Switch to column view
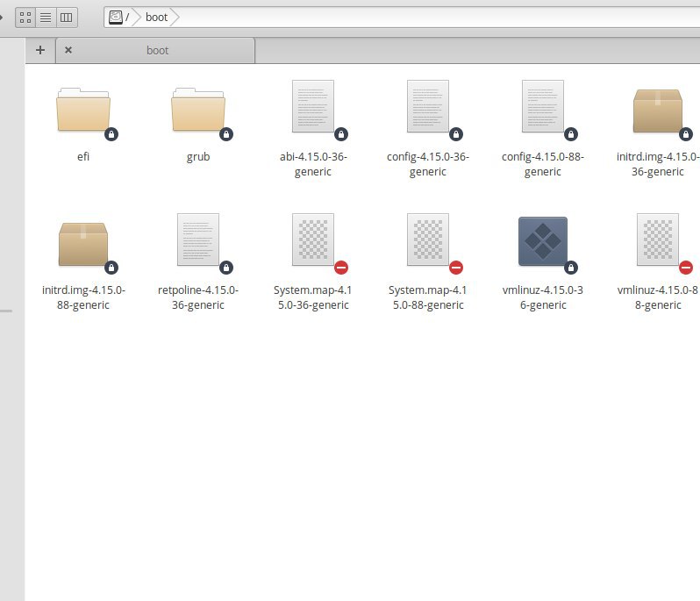This screenshot has width=700, height=601. click(x=67, y=18)
